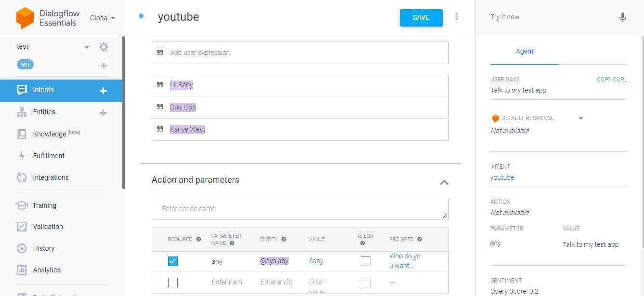
Task: Click the $any value cell
Action: [x=316, y=261]
